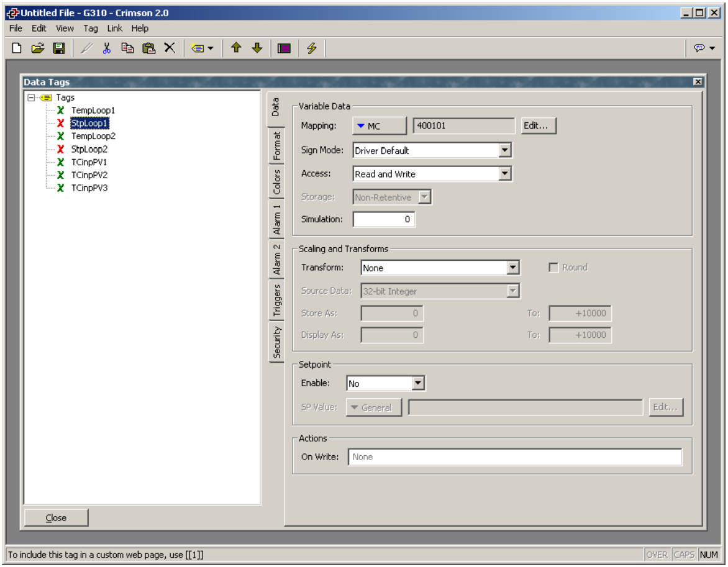The height and width of the screenshot is (567, 728).
Task: Click the CAPS indicator in the status bar
Action: 684,555
